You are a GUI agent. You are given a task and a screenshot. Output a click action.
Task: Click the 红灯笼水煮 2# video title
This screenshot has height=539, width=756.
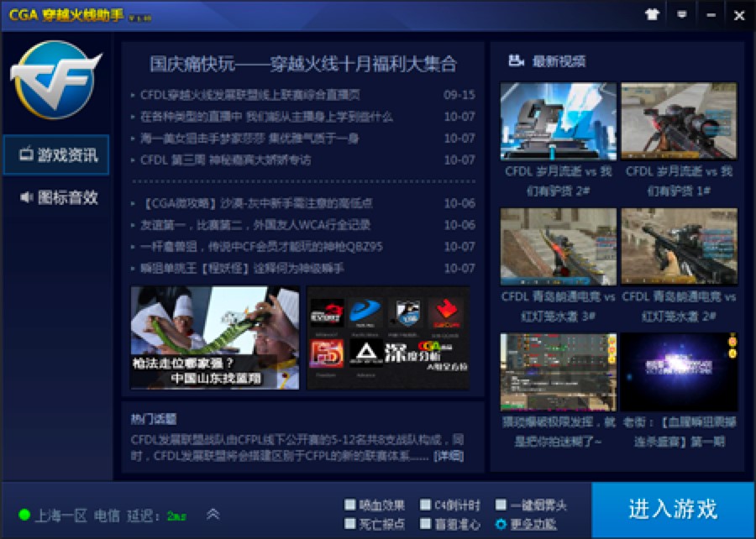(679, 306)
